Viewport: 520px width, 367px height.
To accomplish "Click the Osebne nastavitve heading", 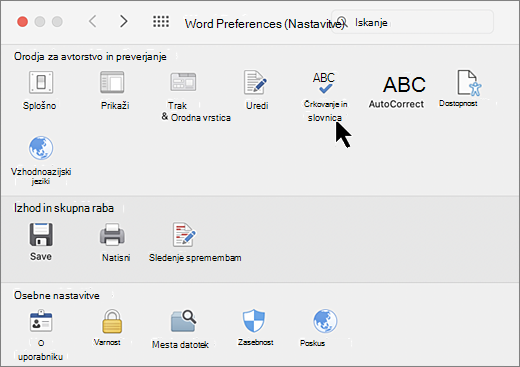I will pos(57,296).
